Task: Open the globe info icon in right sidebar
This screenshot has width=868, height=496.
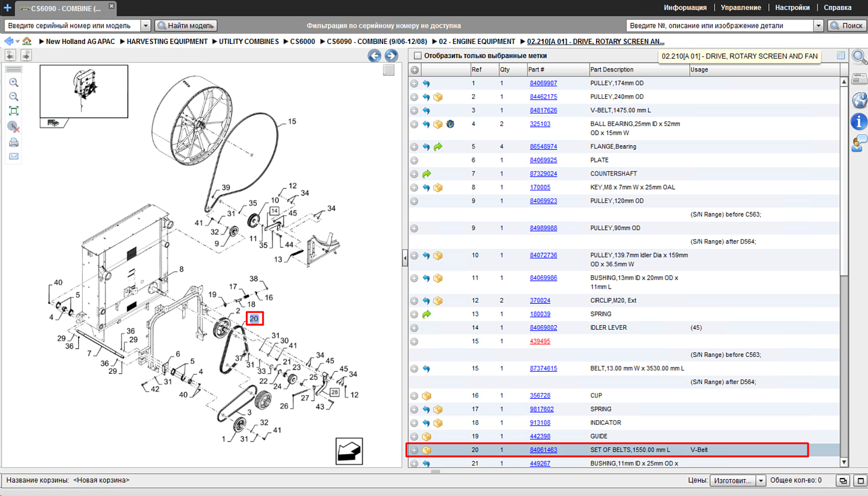Action: click(x=859, y=100)
